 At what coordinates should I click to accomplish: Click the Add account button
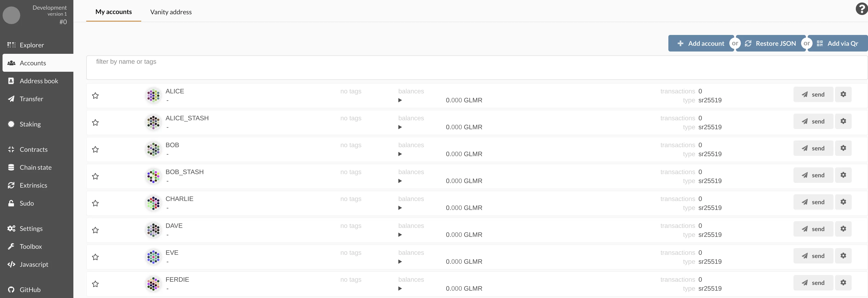coord(701,43)
